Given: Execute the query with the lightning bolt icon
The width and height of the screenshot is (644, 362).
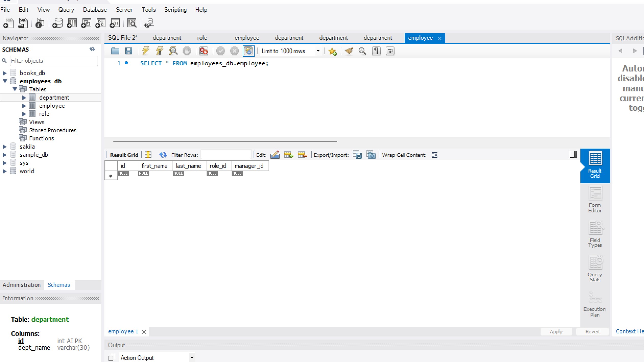Looking at the screenshot, I should coord(146,51).
